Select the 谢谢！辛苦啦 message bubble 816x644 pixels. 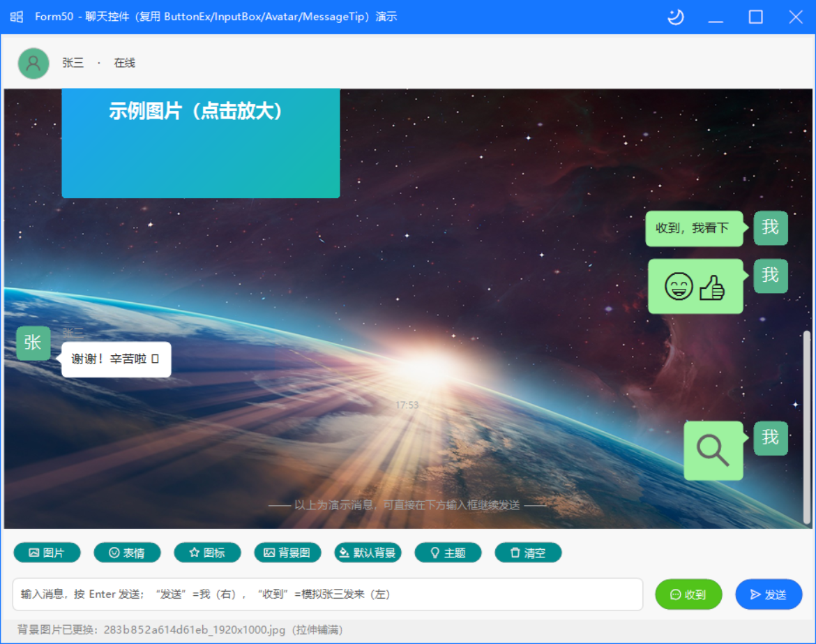tap(116, 359)
